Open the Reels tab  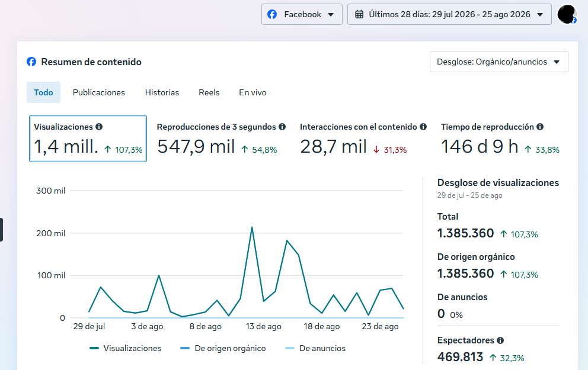point(209,92)
